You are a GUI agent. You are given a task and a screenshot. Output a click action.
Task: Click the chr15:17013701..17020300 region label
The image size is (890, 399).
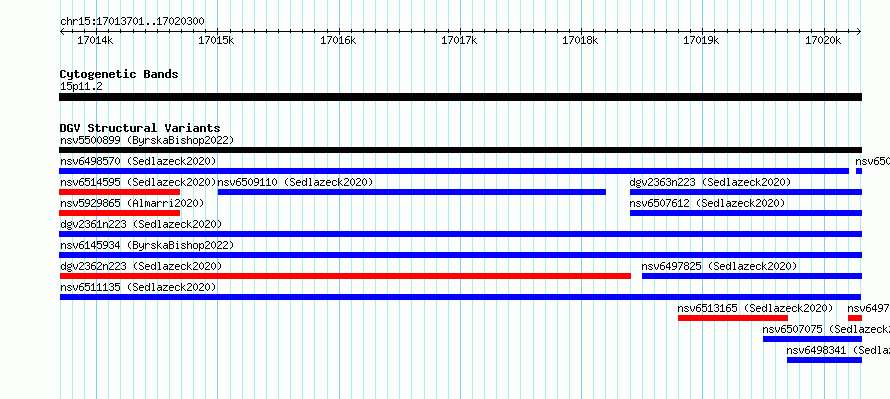[x=132, y=21]
